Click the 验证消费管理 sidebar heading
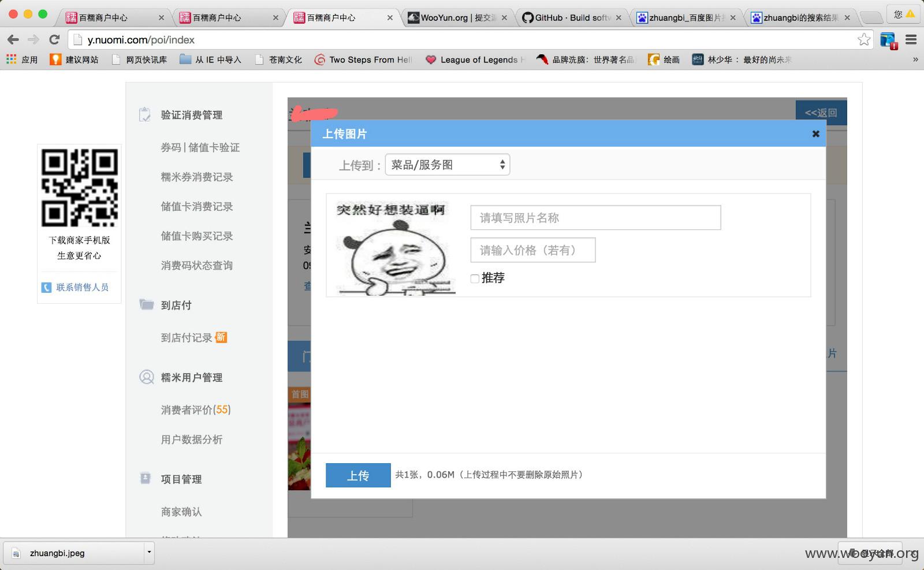Viewport: 924px width, 570px height. click(191, 115)
